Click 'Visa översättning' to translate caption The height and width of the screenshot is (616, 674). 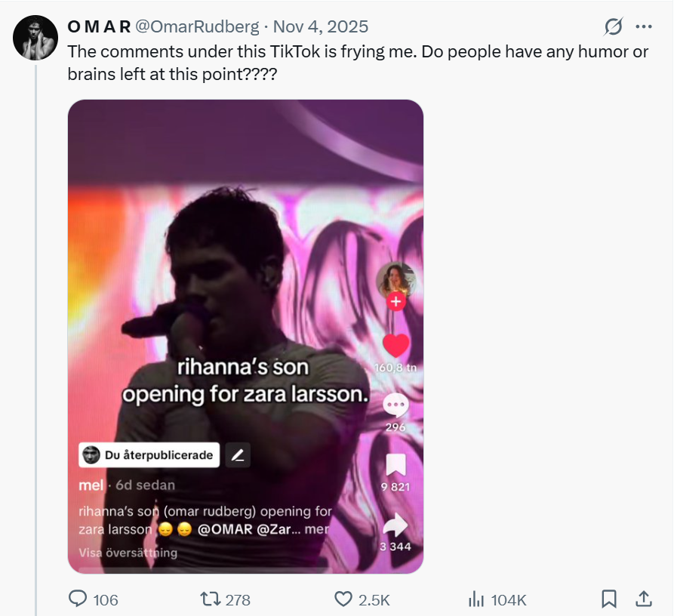[128, 553]
